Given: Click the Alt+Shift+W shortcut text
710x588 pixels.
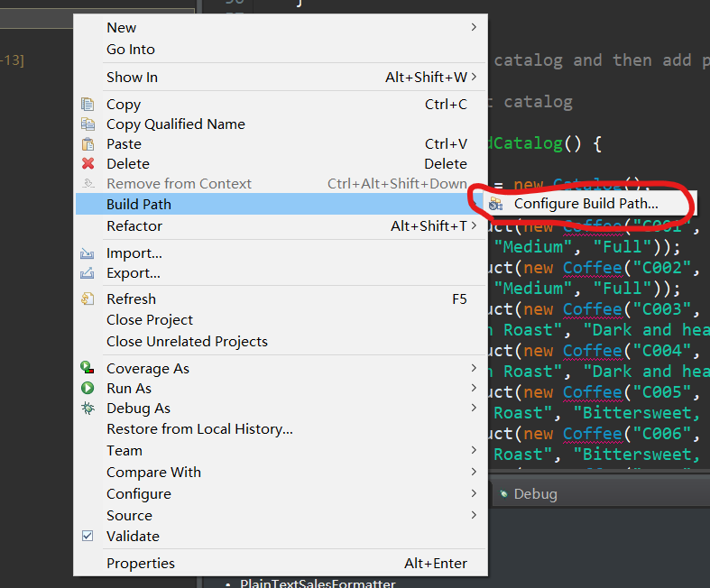Looking at the screenshot, I should click(426, 77).
